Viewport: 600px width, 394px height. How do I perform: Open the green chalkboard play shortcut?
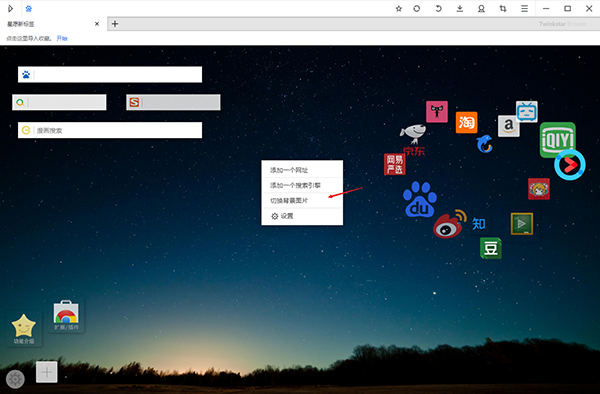(x=522, y=224)
